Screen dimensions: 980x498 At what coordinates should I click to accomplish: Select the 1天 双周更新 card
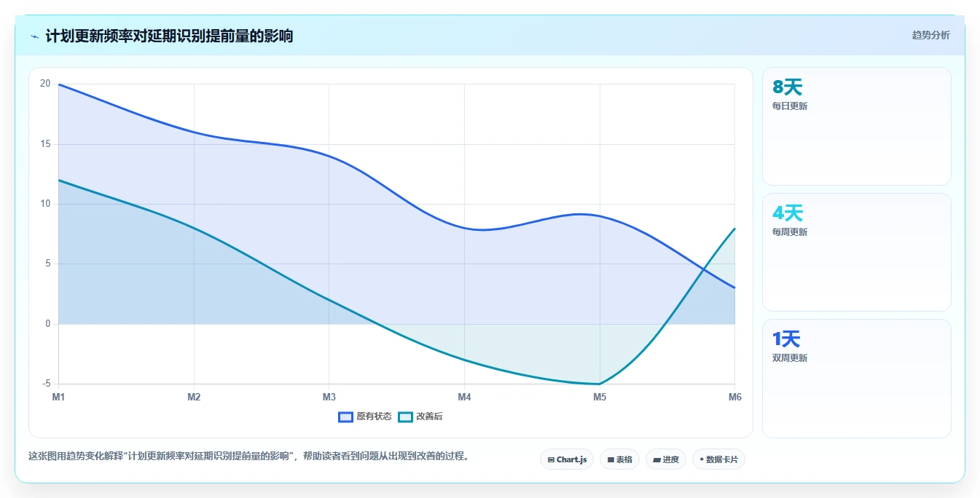tap(857, 379)
